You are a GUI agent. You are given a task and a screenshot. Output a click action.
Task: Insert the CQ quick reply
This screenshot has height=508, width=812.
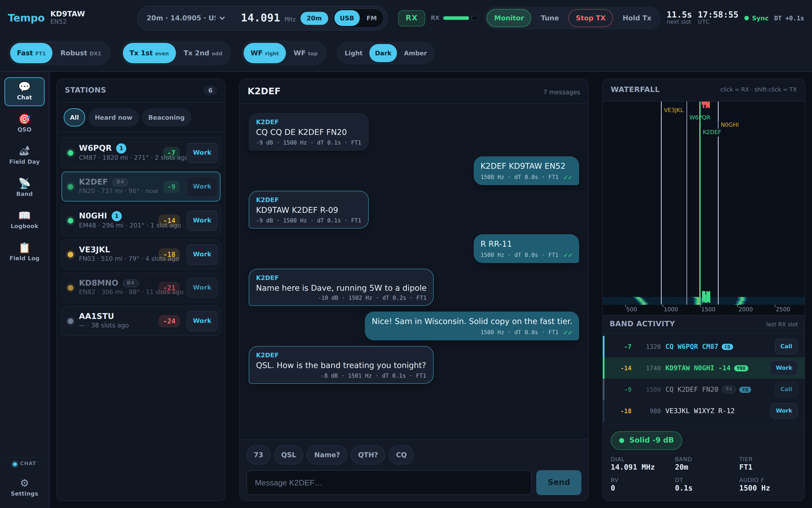point(401,455)
